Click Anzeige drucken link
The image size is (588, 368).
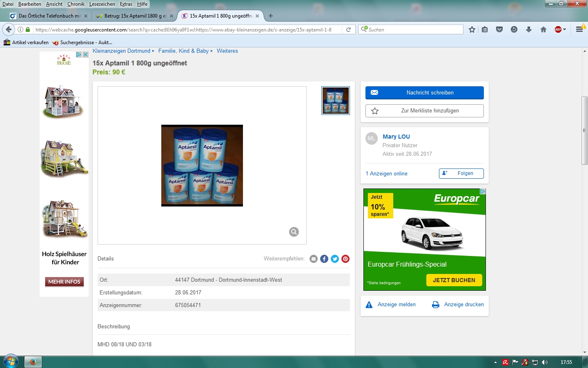pyautogui.click(x=458, y=305)
